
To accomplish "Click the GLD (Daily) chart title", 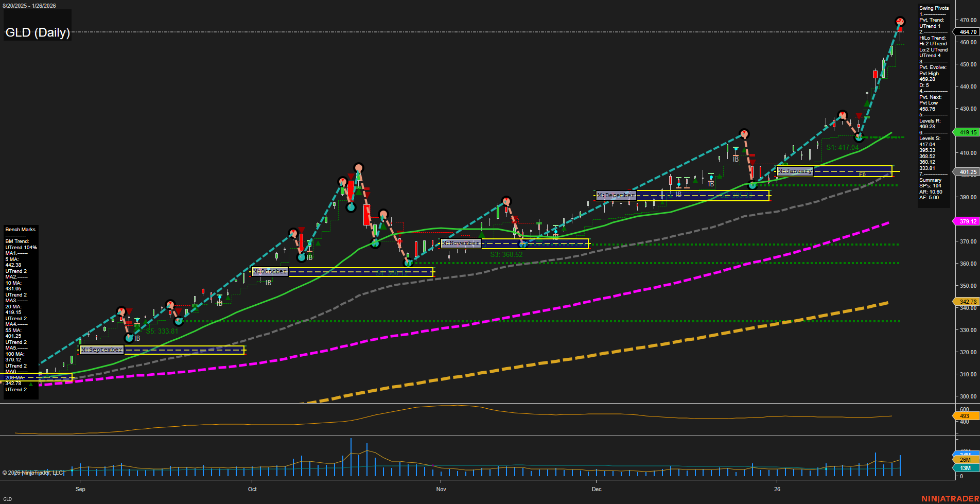I will coord(37,32).
